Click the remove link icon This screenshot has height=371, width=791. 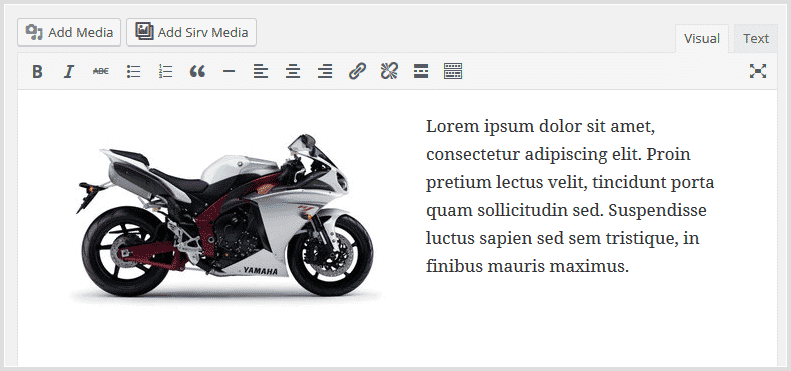[x=389, y=72]
